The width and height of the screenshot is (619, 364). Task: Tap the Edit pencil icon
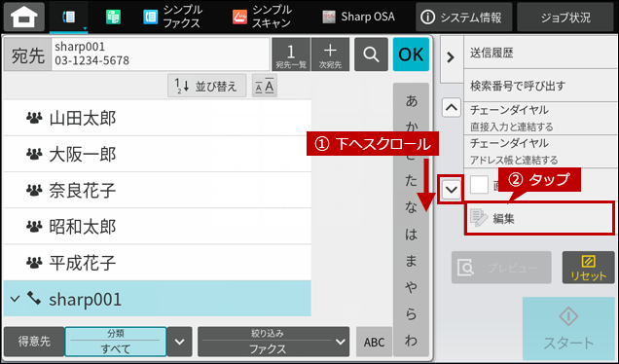point(479,218)
